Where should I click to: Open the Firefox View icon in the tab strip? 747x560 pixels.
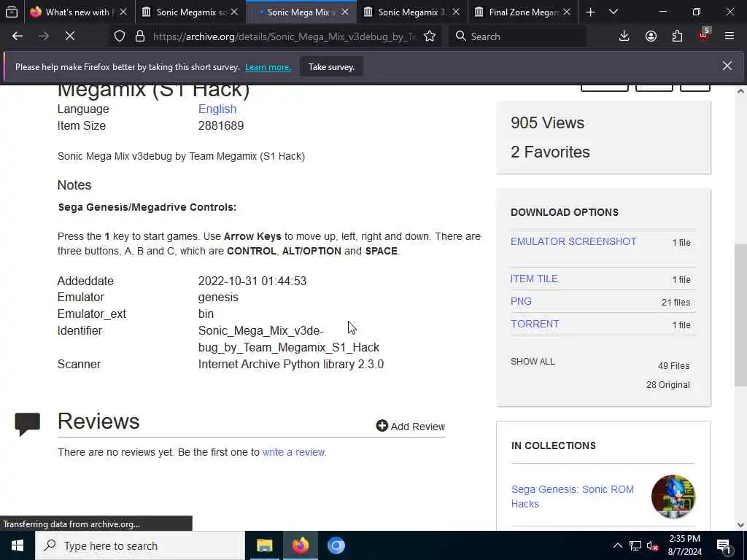point(12,12)
